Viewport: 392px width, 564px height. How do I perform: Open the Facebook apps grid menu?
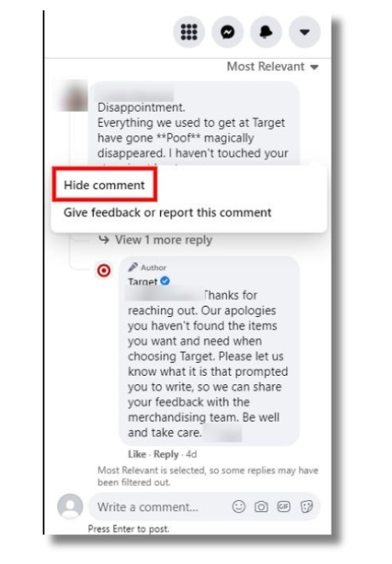[189, 32]
